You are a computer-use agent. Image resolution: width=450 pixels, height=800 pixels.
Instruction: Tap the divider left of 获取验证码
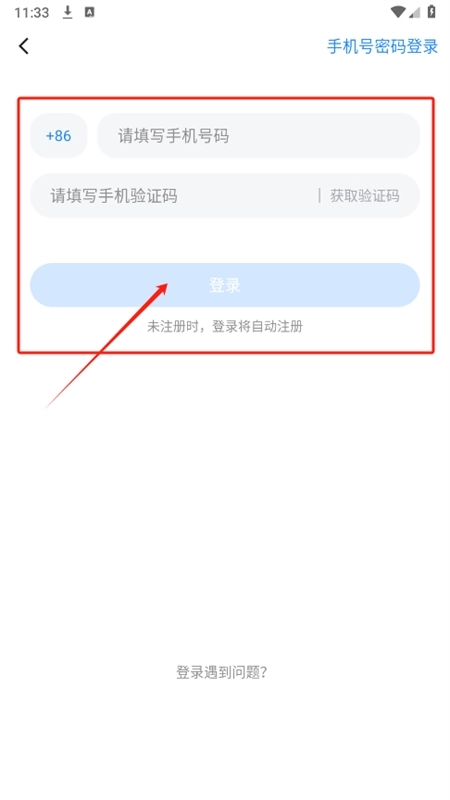320,195
